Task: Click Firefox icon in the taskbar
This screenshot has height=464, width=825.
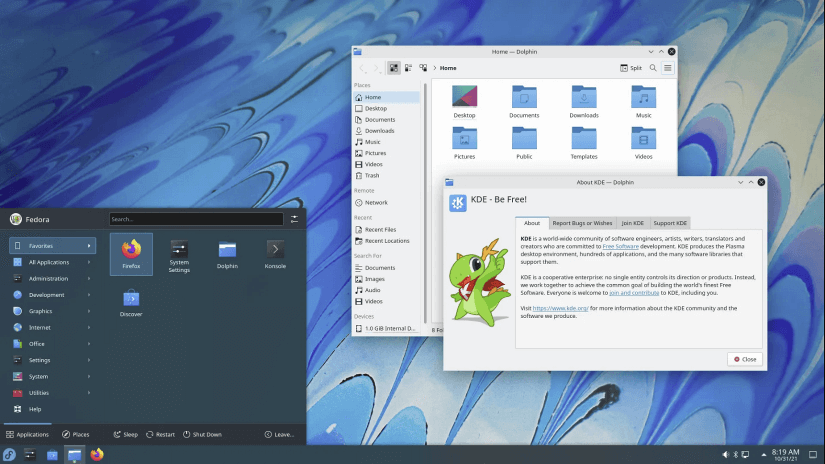Action: click(x=97, y=455)
